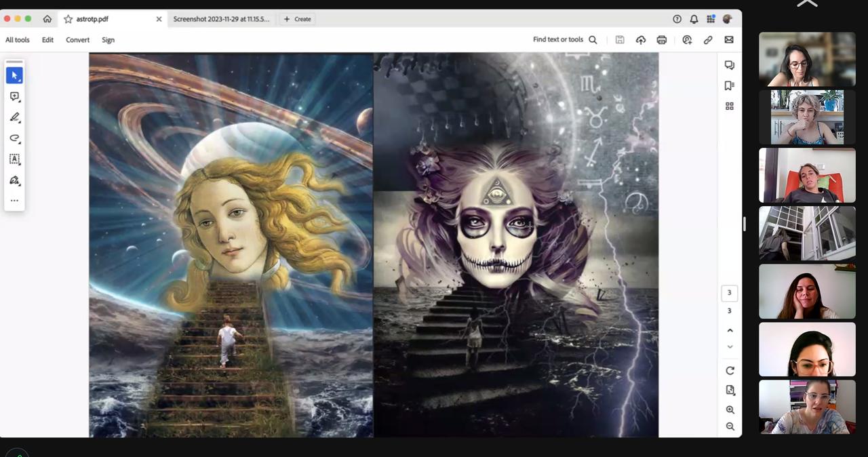Open the Comments panel icon
868x457 pixels.
[730, 65]
